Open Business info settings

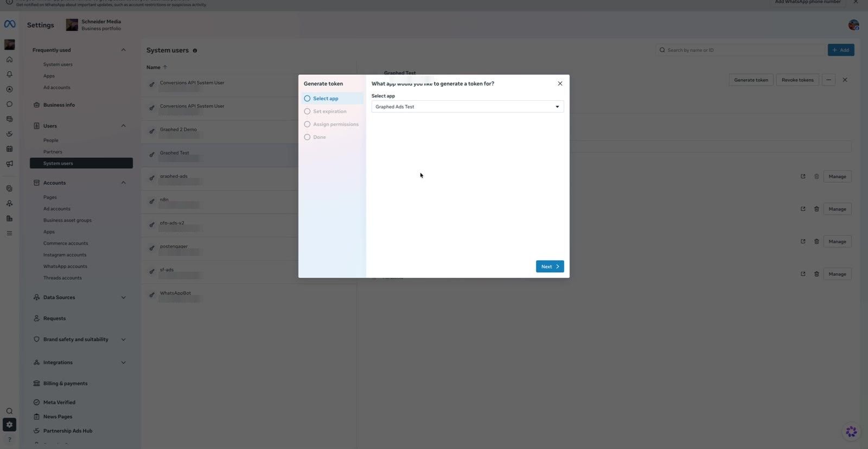59,105
